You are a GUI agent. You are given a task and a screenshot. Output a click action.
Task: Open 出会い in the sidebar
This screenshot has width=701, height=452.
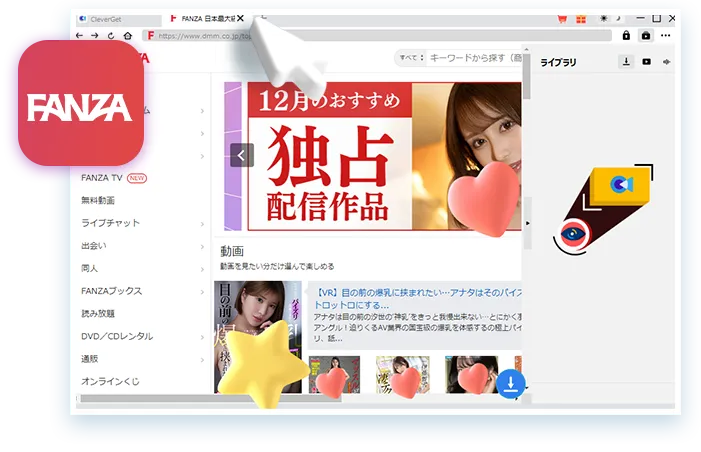click(93, 245)
